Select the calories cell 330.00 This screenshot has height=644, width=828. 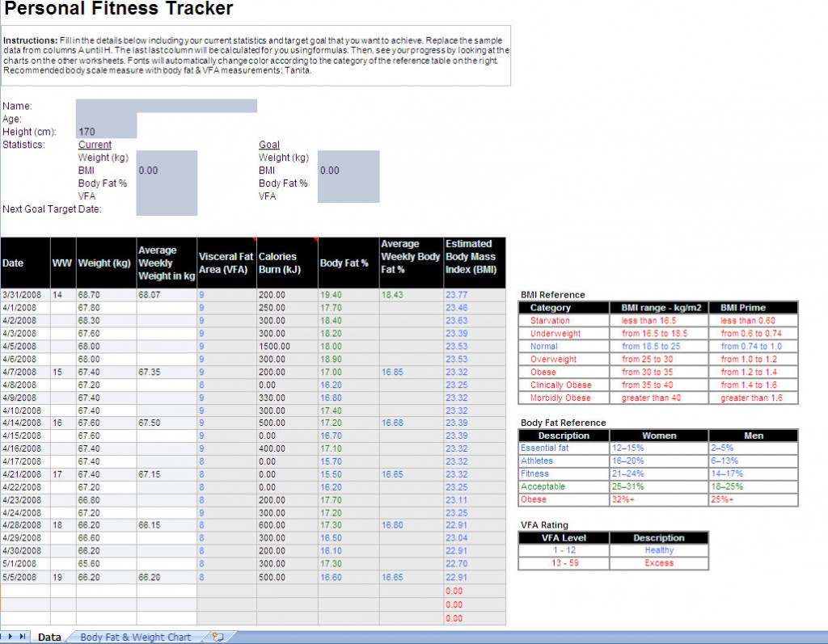click(287, 398)
